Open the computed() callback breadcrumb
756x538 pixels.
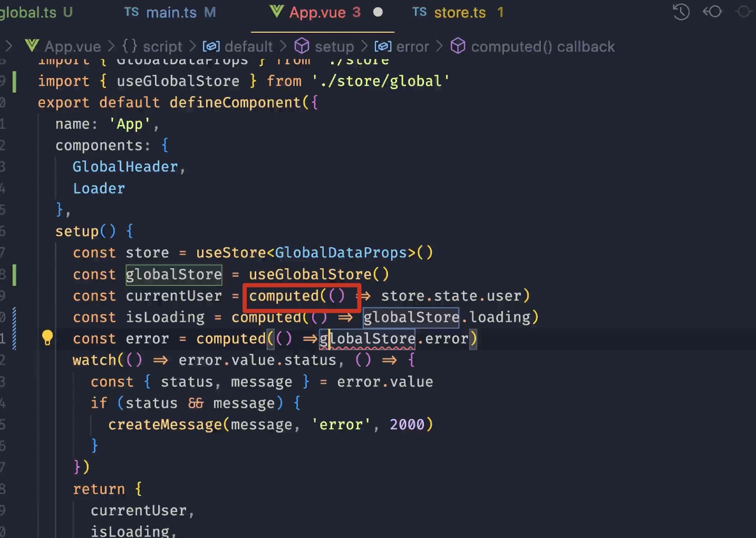pos(542,46)
